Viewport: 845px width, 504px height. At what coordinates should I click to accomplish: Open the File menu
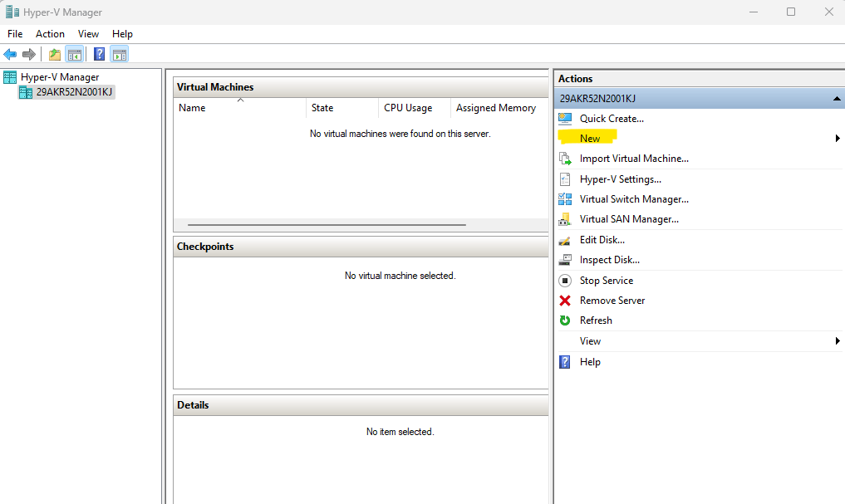14,33
